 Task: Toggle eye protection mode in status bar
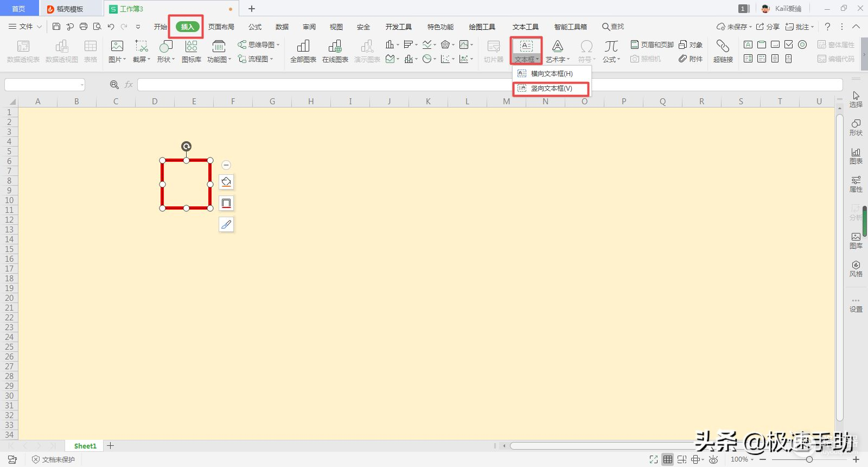tap(713, 459)
